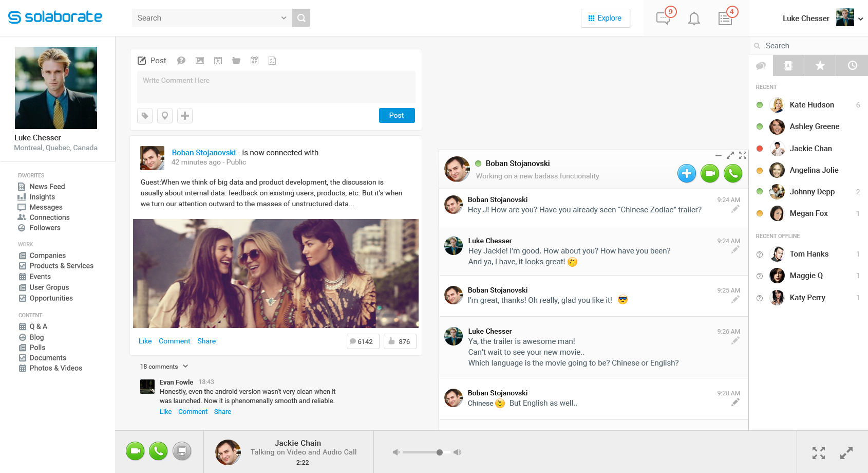Image resolution: width=868 pixels, height=473 pixels.
Task: Open Luke Chesser account dropdown arrow
Action: click(860, 19)
